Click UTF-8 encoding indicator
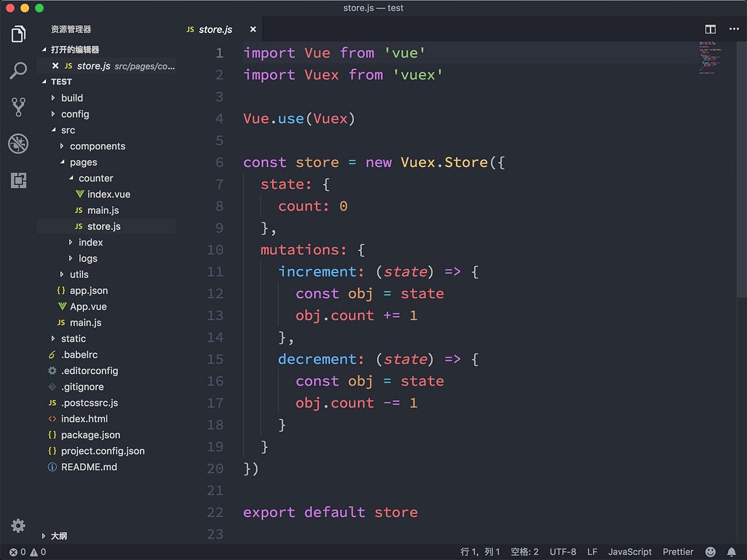747x560 pixels. pyautogui.click(x=562, y=551)
